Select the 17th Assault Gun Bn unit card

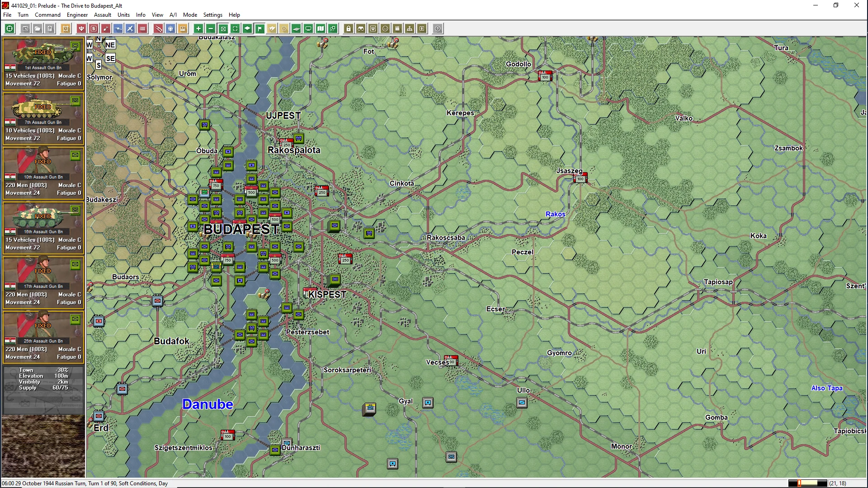pos(43,282)
